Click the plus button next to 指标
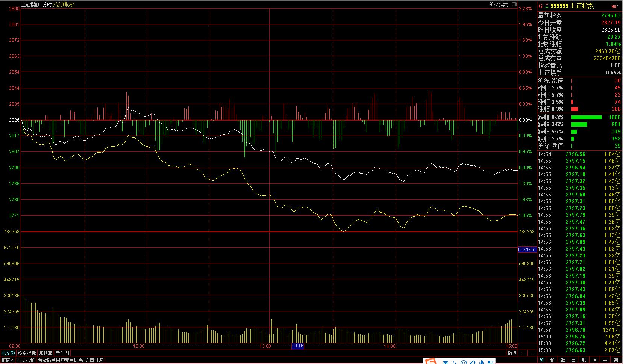This screenshot has height=364, width=623. pos(523,353)
